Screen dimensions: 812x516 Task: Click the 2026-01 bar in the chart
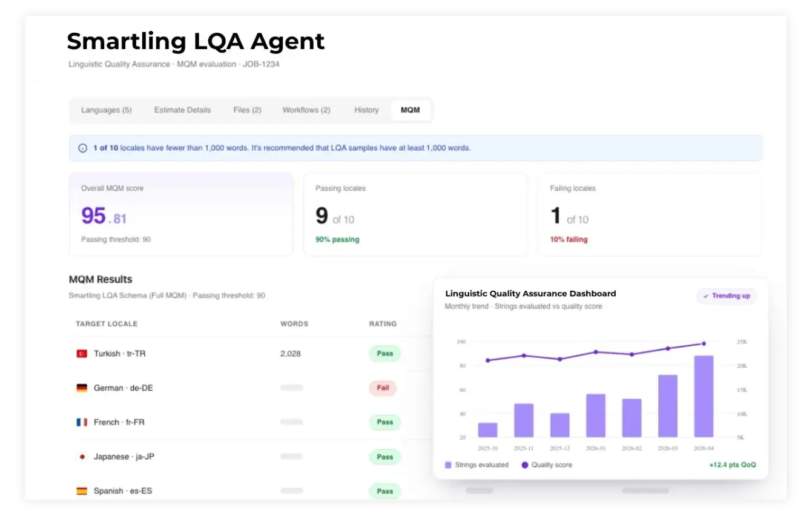tap(596, 415)
